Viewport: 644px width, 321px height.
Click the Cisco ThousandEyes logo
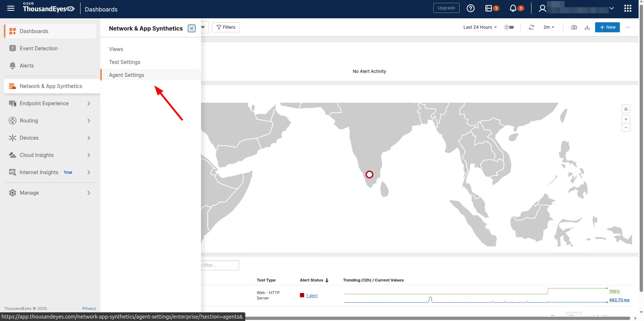pyautogui.click(x=49, y=7)
